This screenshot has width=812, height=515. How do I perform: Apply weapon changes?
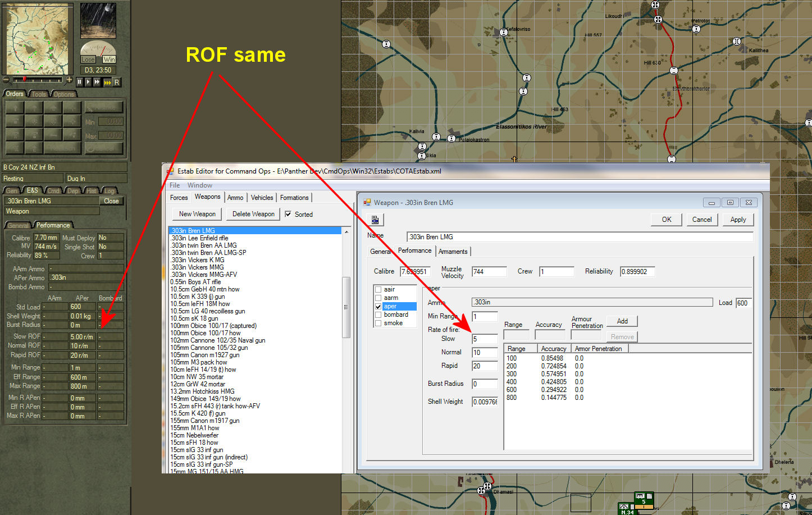coord(738,220)
